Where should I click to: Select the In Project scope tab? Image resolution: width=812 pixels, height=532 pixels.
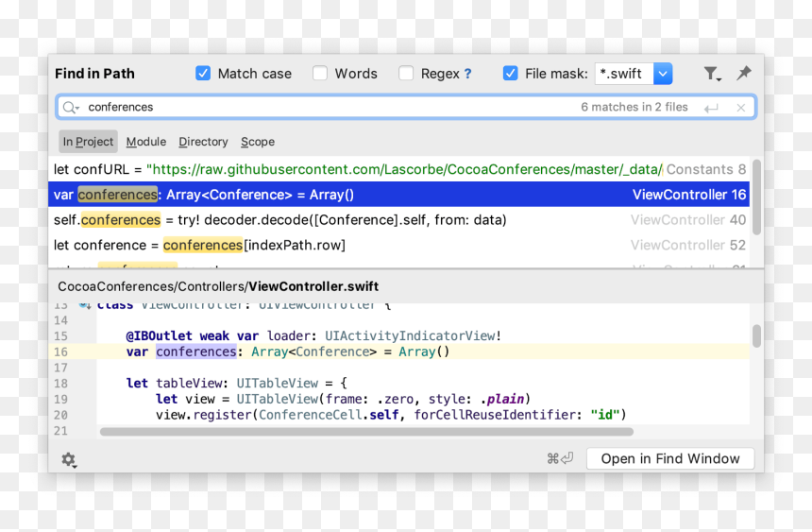click(88, 142)
